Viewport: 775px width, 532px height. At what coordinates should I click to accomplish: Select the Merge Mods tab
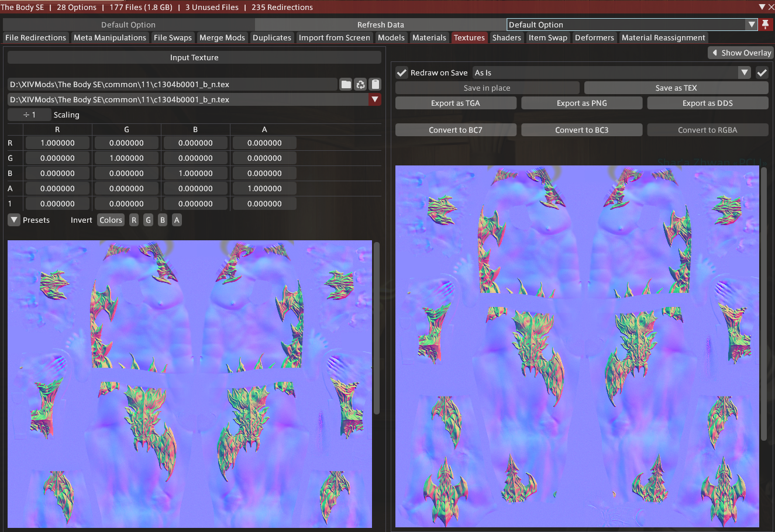[x=222, y=37]
